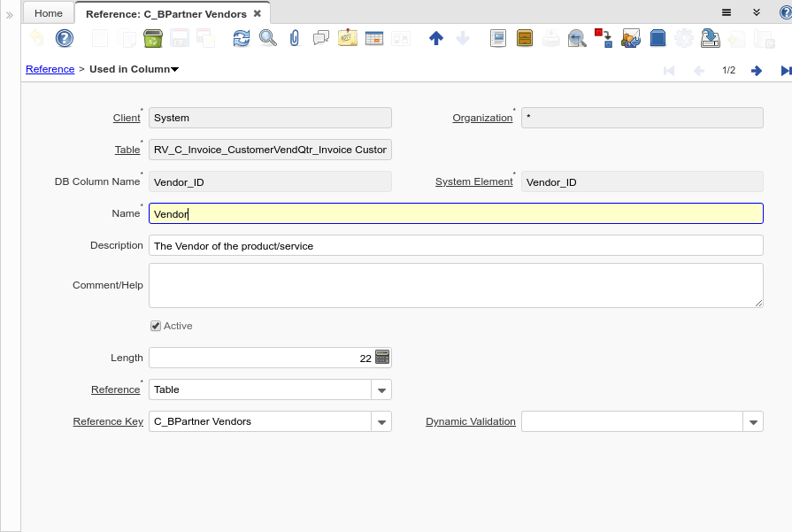Open the Chat speech bubbles icon
This screenshot has width=792, height=532.
coord(321,38)
